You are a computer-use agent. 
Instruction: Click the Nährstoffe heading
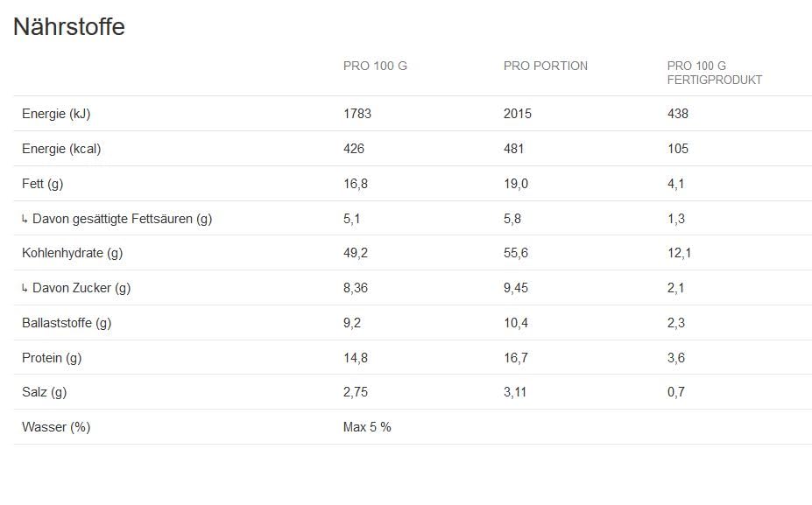(69, 27)
